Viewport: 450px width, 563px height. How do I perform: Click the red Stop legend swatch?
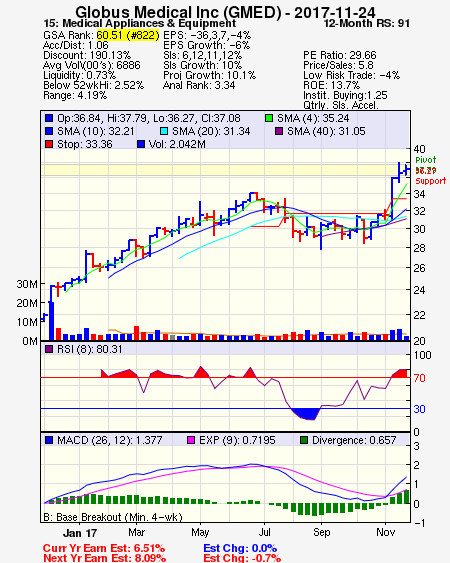49,144
